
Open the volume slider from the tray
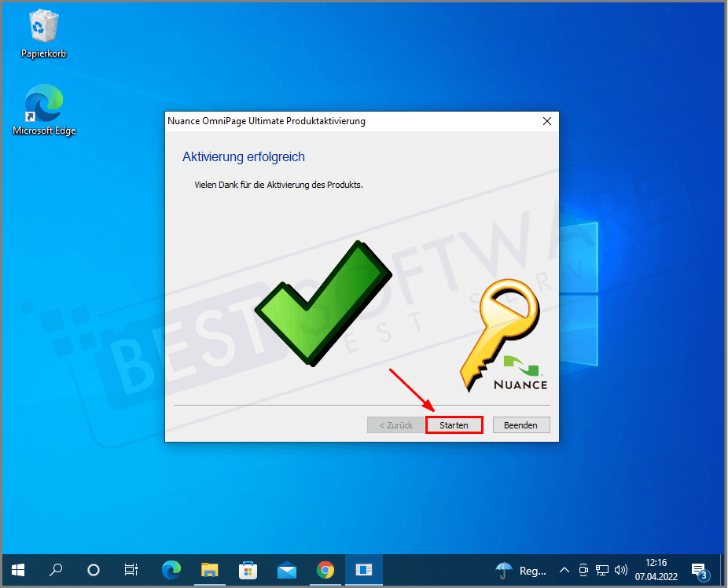tap(622, 569)
